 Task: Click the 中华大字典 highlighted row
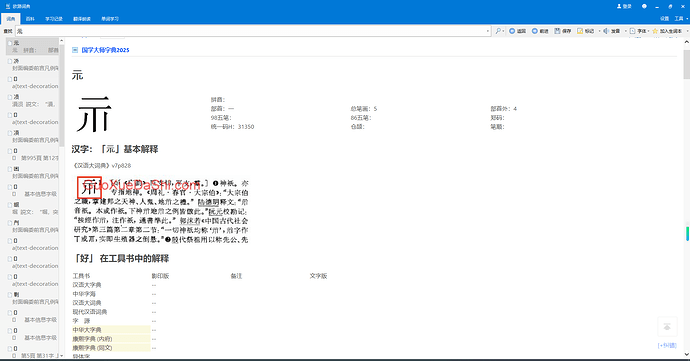tap(111, 330)
